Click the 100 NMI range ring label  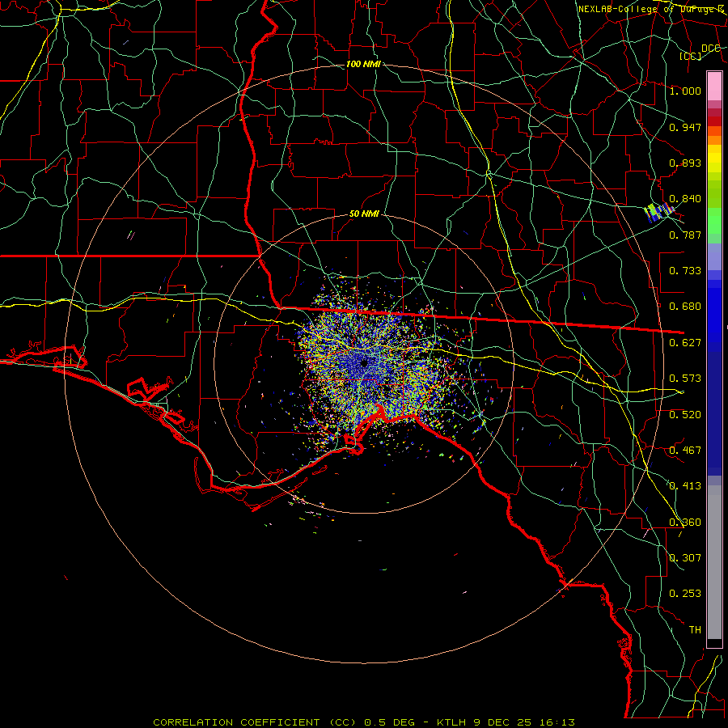point(363,64)
